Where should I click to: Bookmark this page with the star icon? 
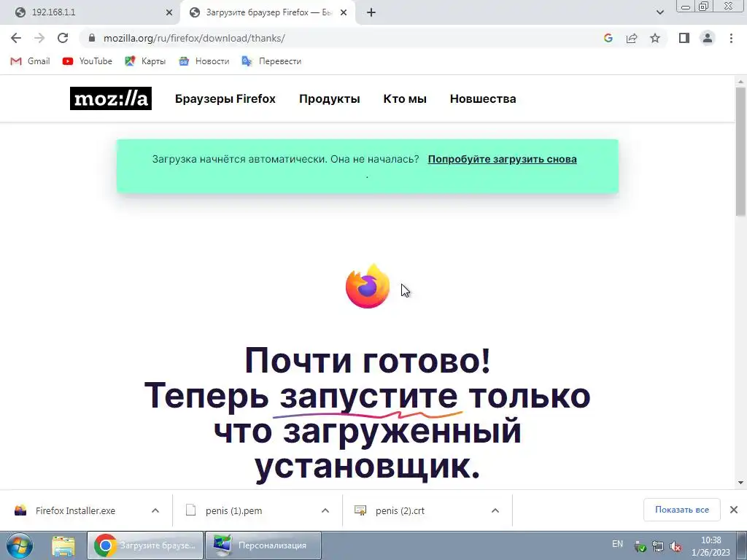(x=655, y=38)
